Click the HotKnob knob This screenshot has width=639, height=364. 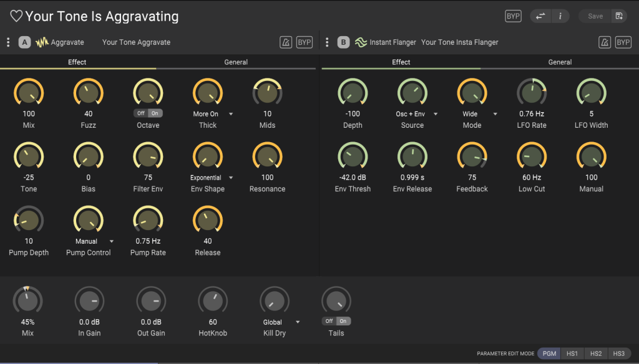point(213,301)
